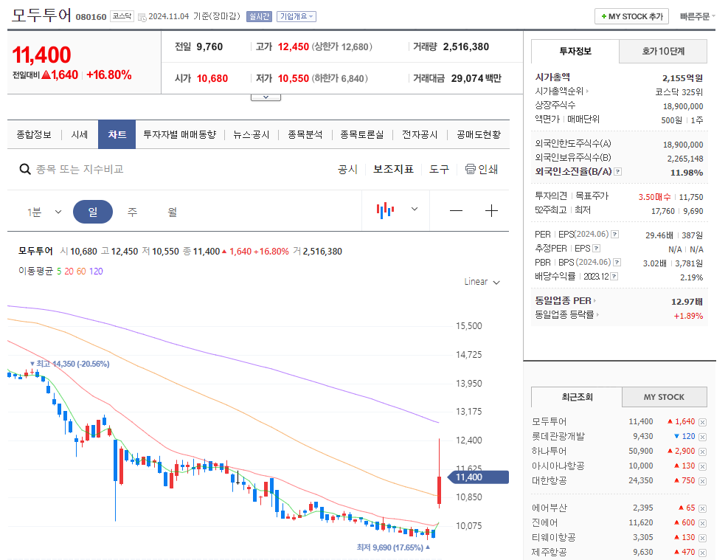Open the 보조지표 indicators menu
728x560 pixels.
pos(393,170)
